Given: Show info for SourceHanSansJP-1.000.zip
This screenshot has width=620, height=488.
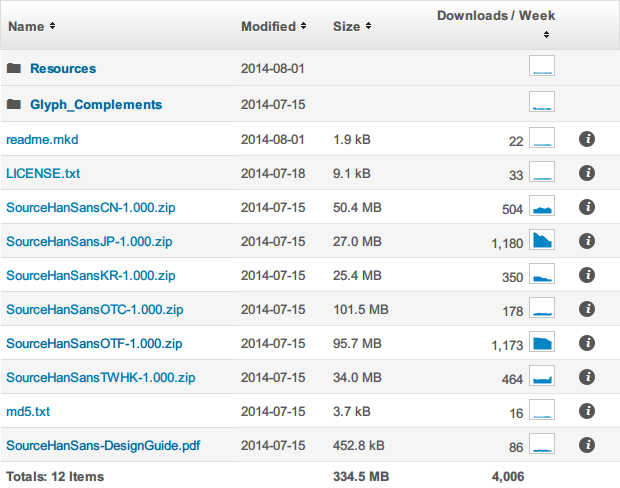Looking at the screenshot, I should [x=587, y=241].
